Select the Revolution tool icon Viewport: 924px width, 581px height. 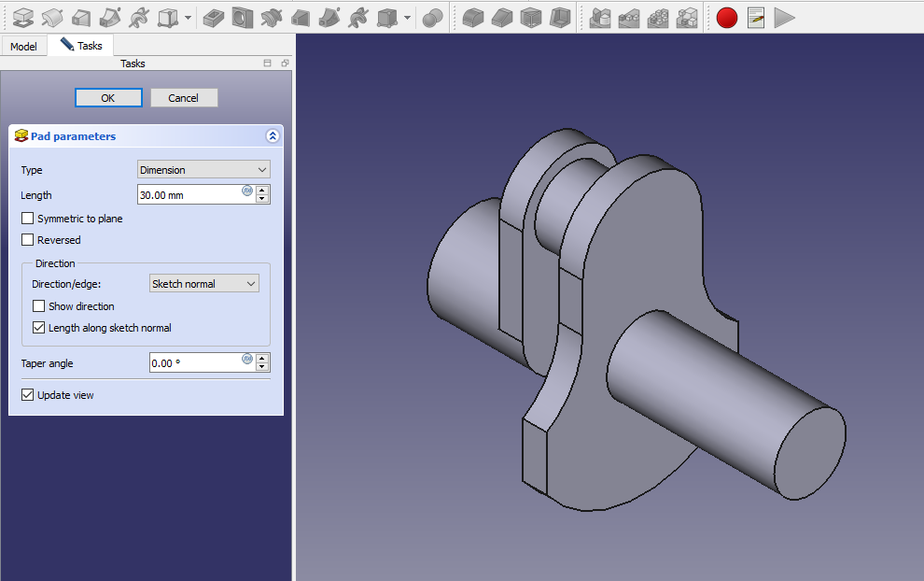coord(52,17)
